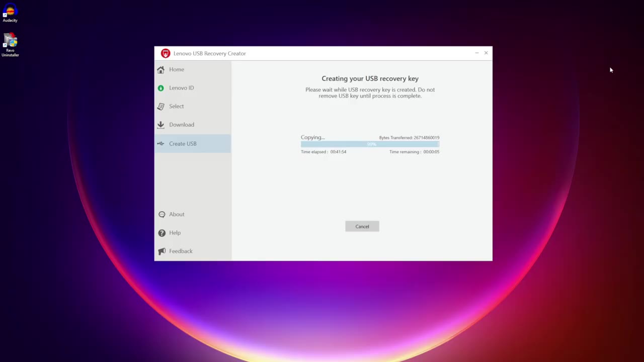Click the Home house icon

160,69
